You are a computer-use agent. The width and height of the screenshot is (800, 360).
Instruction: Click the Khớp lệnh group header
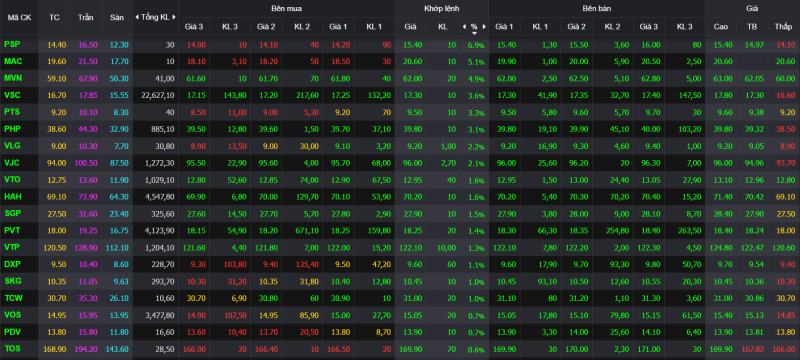coord(441,9)
